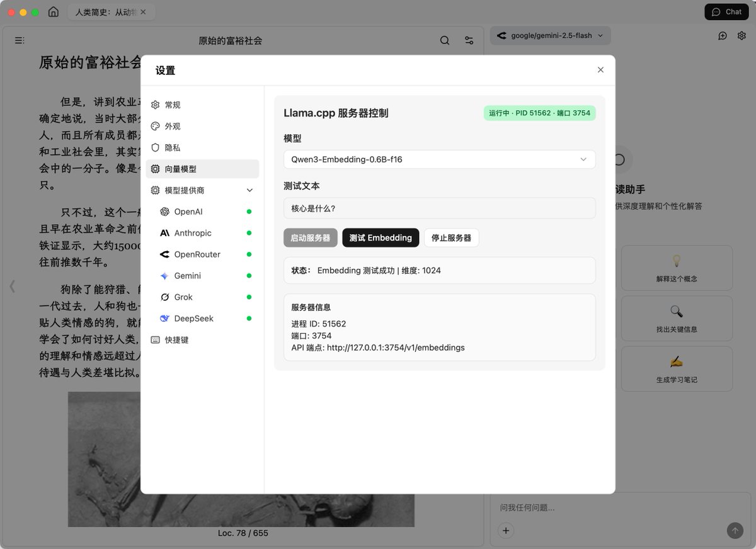Open Gemini provider settings
The image size is (756, 549).
(205, 276)
